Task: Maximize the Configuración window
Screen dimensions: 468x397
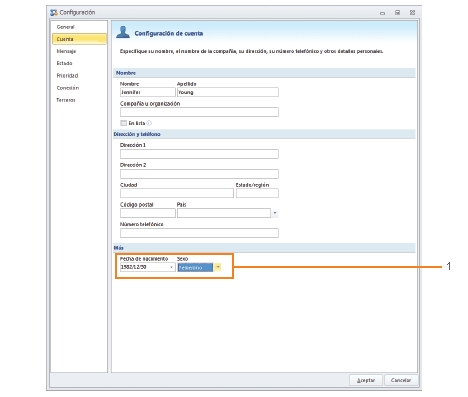Action: 397,13
